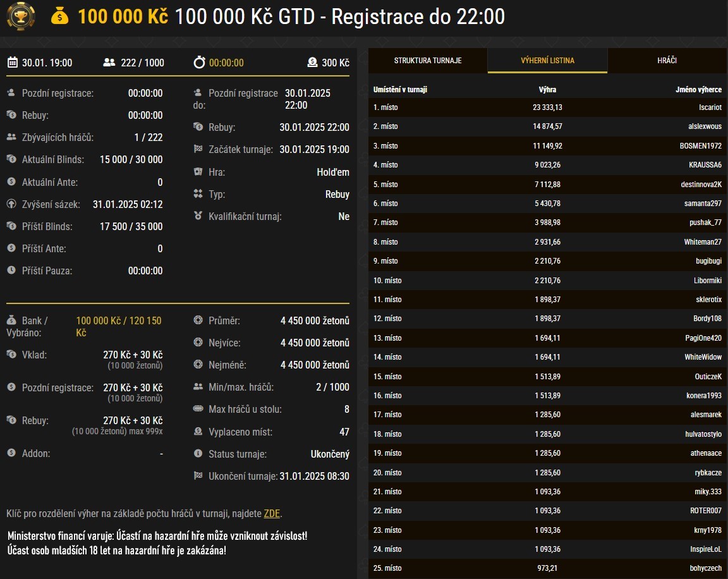
Task: Follow the ZDE link for prize distribution
Action: coord(272,513)
